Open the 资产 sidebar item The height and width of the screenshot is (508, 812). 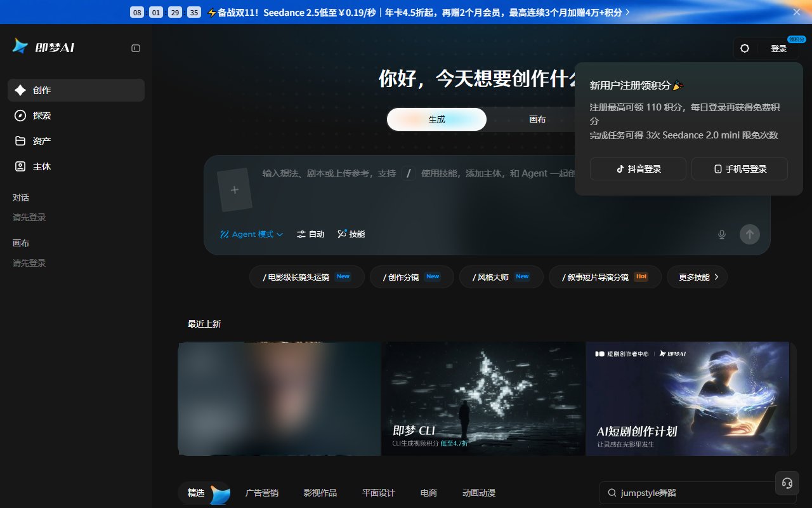pos(76,141)
